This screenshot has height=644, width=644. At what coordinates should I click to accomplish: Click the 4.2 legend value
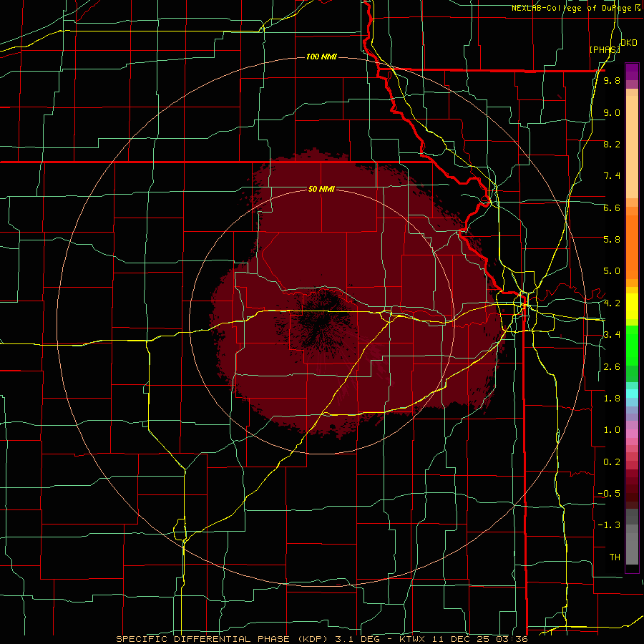coord(612,303)
